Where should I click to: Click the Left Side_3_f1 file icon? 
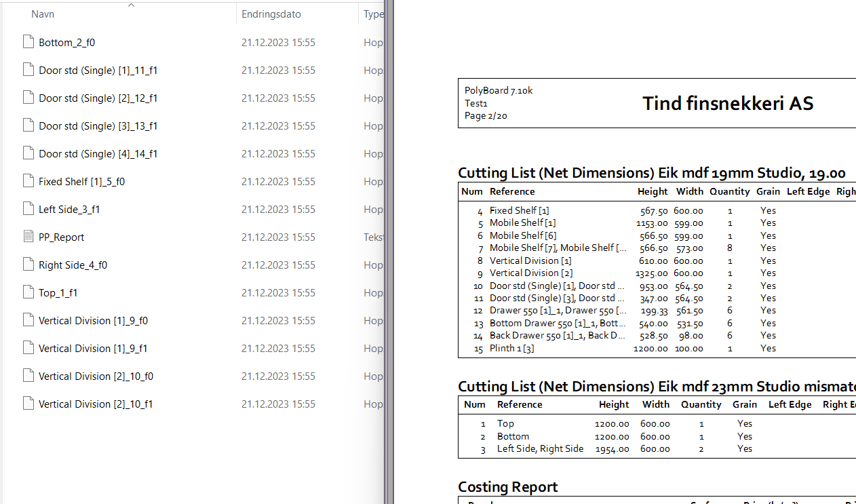(28, 209)
